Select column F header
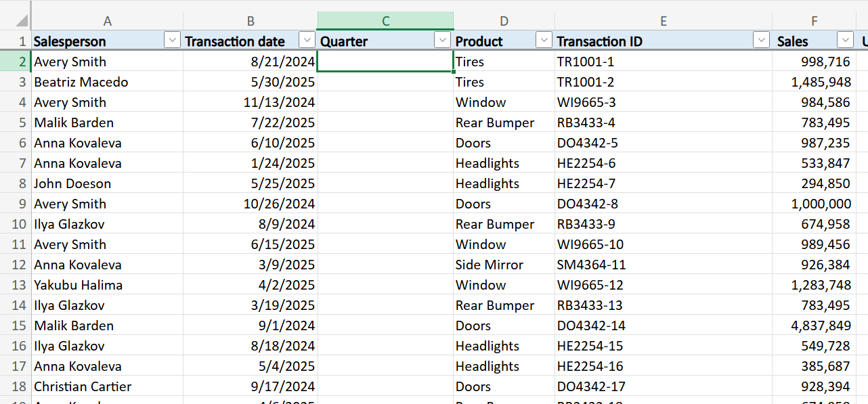Viewport: 868px width, 404px height. [x=814, y=20]
